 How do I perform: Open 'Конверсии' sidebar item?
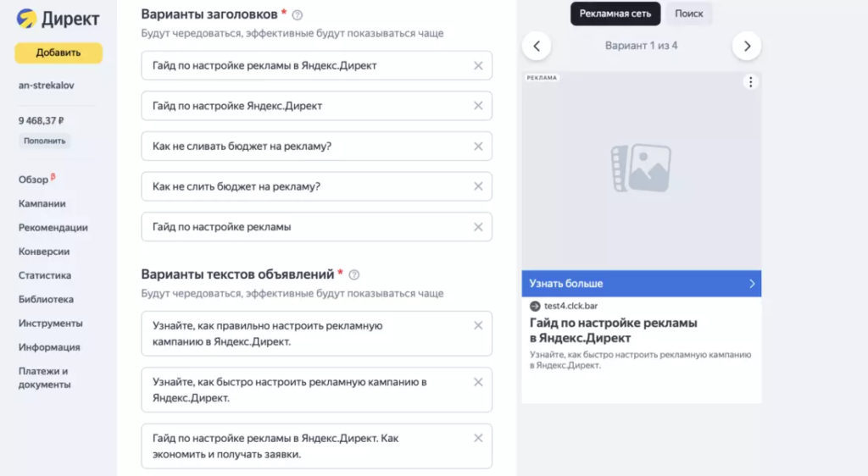pos(44,252)
